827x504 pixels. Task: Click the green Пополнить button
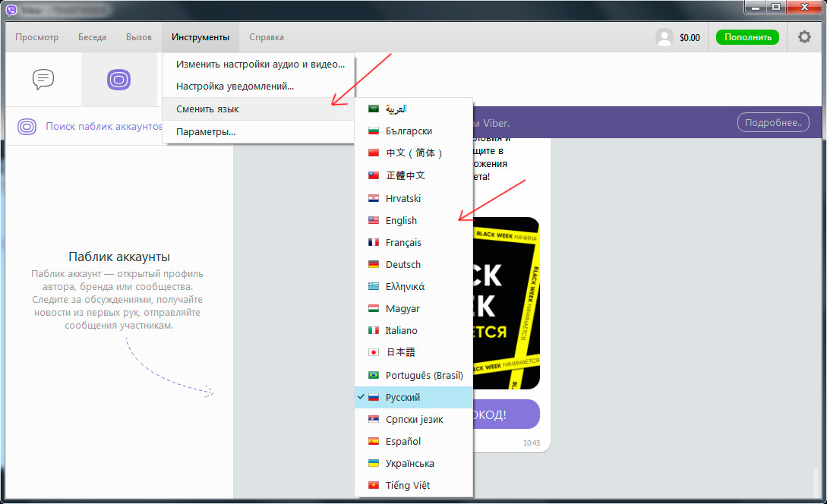(747, 37)
